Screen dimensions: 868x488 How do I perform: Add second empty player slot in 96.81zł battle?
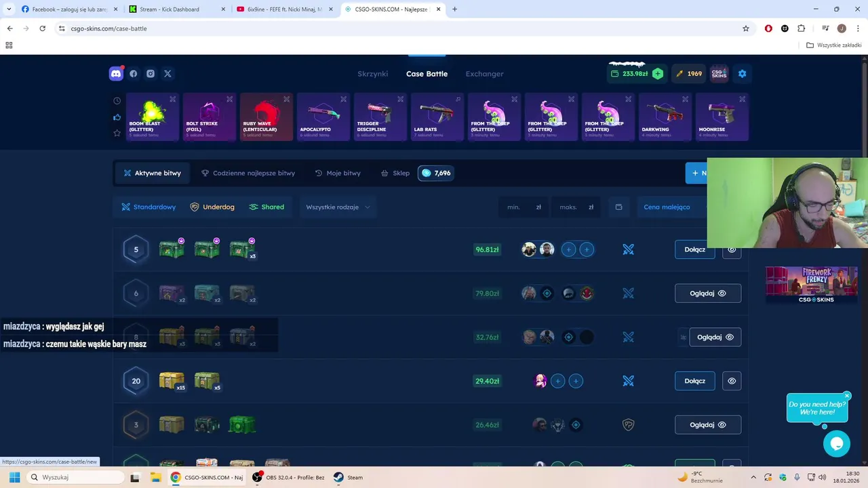coord(587,249)
